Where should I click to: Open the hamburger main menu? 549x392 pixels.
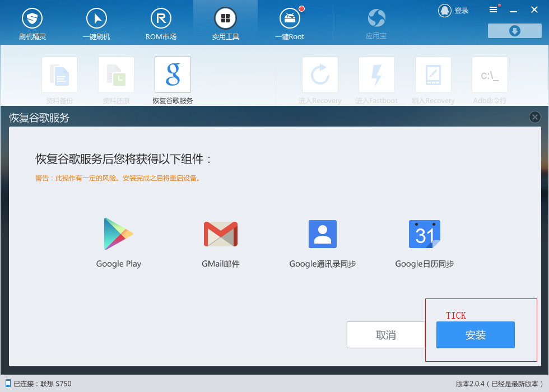click(x=494, y=10)
